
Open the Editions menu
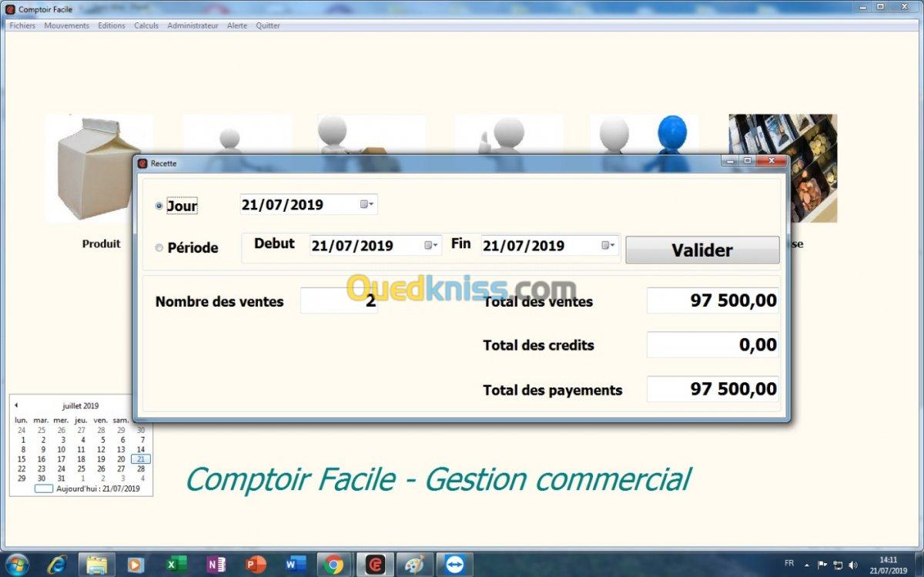tap(112, 25)
